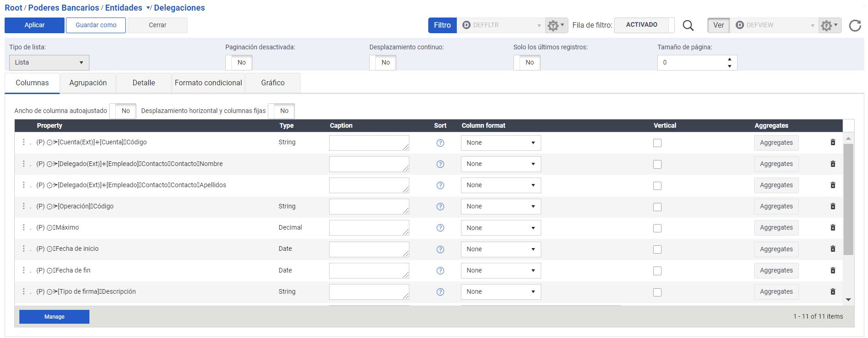Expand the DEFVIEW view dropdown
Viewport: 868px width, 338px height.
(775, 25)
